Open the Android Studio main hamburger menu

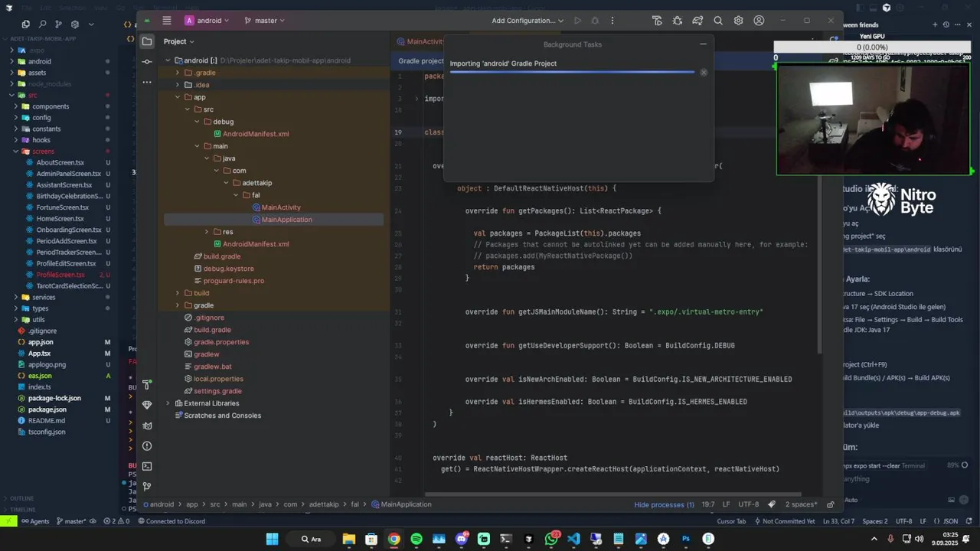point(167,21)
